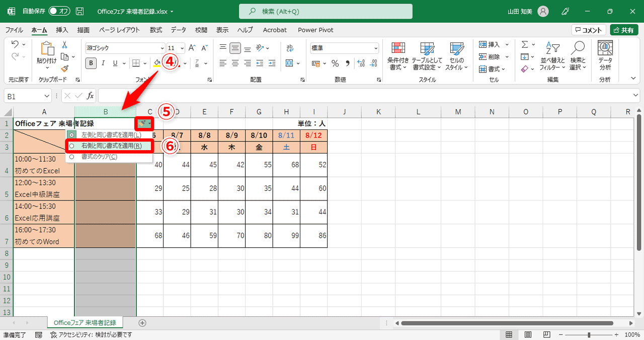Add a new sheet with plus button
644x340 pixels.
pos(142,323)
